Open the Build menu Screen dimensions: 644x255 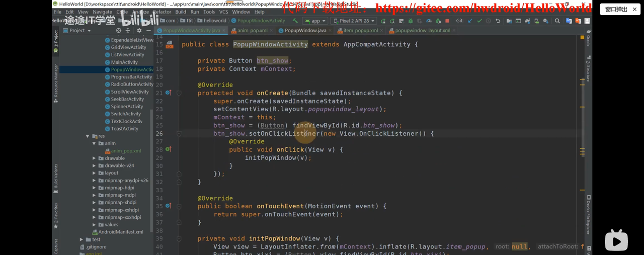(x=181, y=12)
